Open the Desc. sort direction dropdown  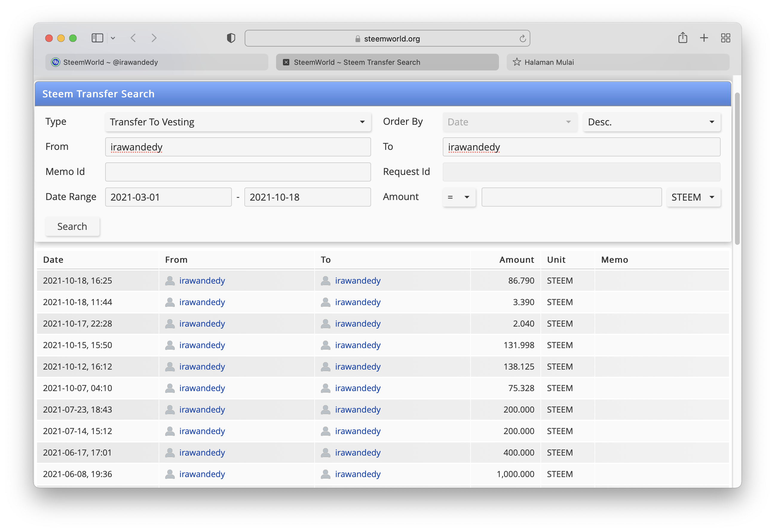tap(651, 122)
